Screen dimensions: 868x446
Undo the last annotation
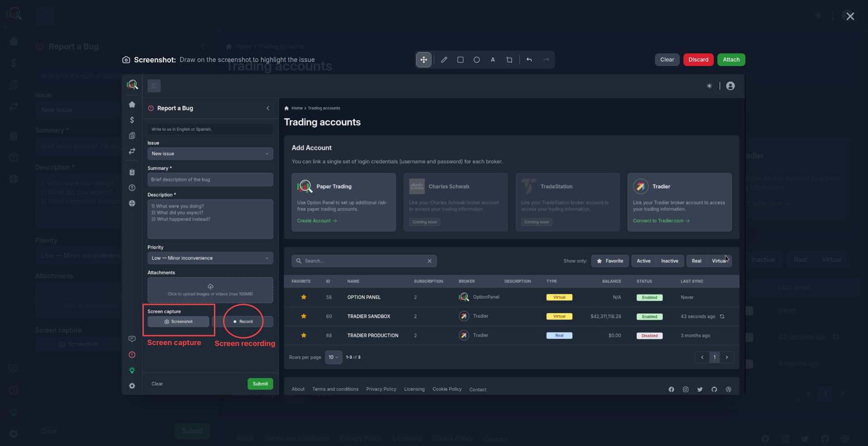529,60
